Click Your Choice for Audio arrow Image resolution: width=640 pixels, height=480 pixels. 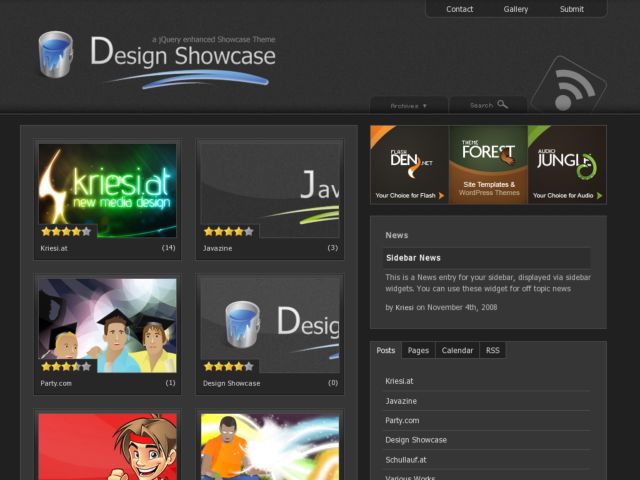coord(599,196)
